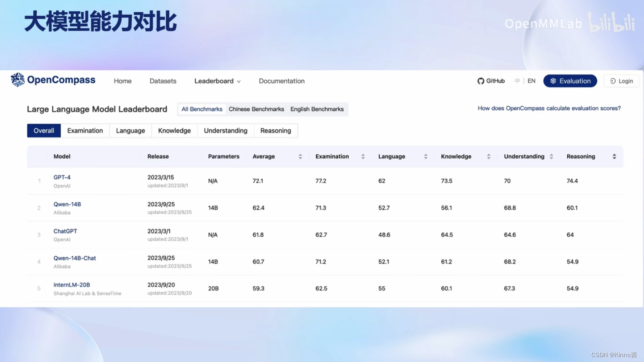Sort by Understanding column arrows
The width and height of the screenshot is (644, 362).
tap(551, 157)
